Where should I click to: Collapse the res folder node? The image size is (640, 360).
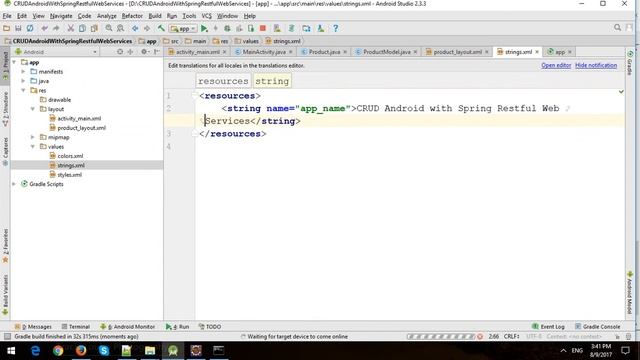point(23,90)
